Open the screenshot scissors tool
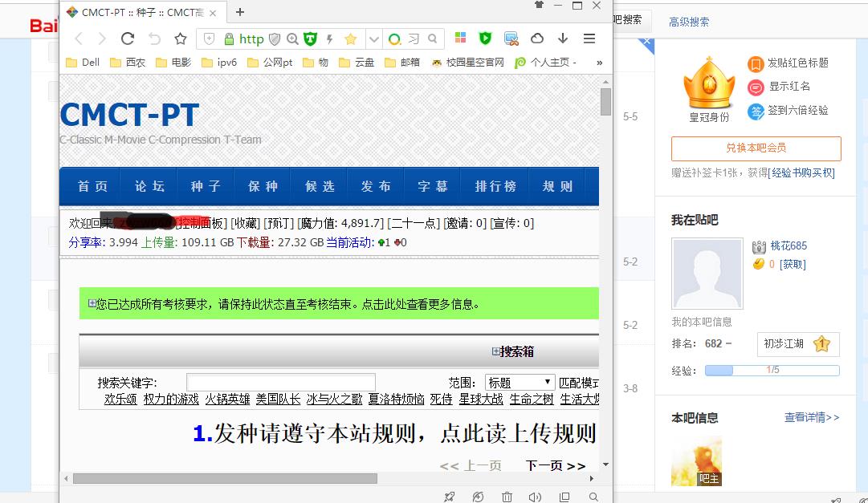868x503 pixels. (511, 39)
